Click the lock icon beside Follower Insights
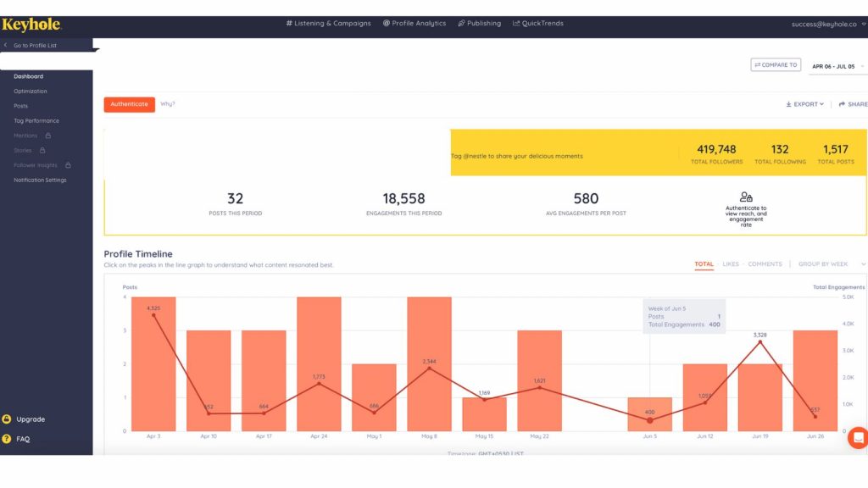This screenshot has height=488, width=868. (x=68, y=165)
